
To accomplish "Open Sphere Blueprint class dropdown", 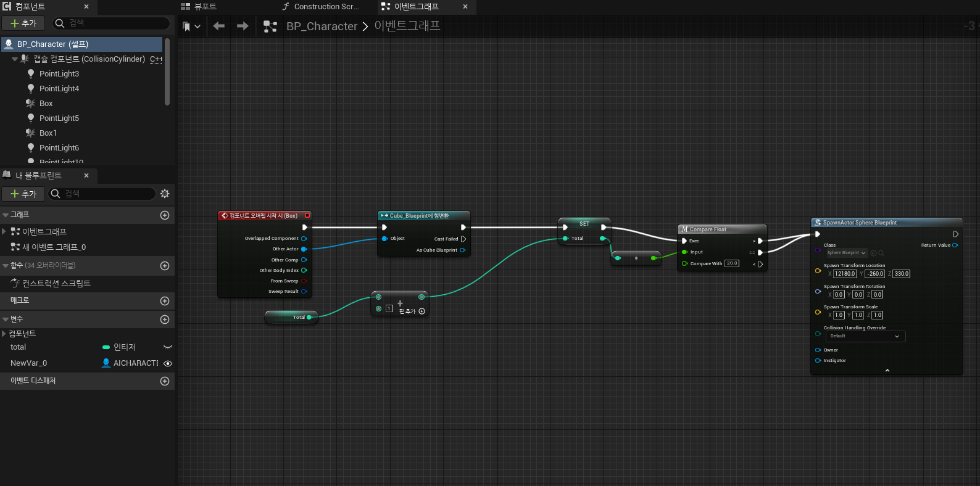I will pos(847,253).
